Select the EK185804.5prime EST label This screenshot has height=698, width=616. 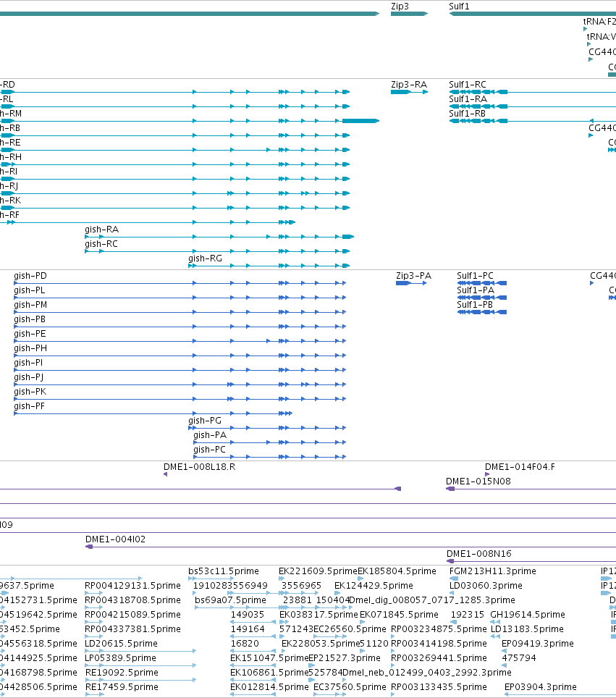[x=397, y=571]
